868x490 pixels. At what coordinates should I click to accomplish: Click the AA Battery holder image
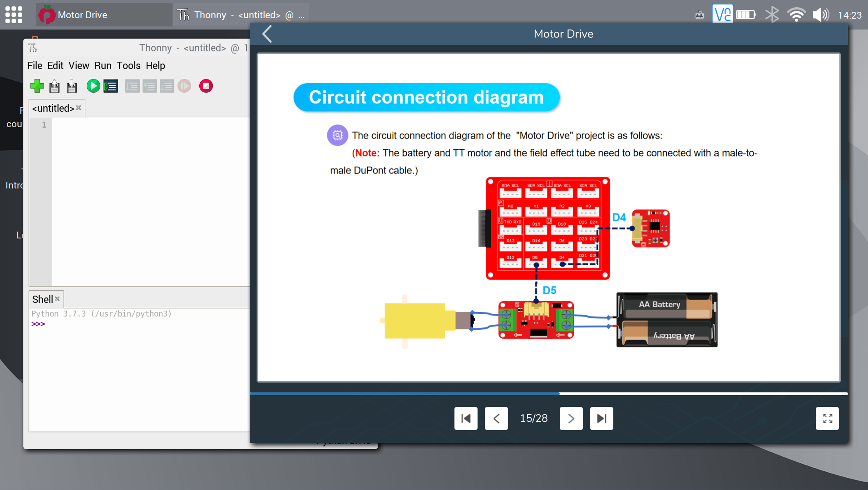tap(667, 320)
